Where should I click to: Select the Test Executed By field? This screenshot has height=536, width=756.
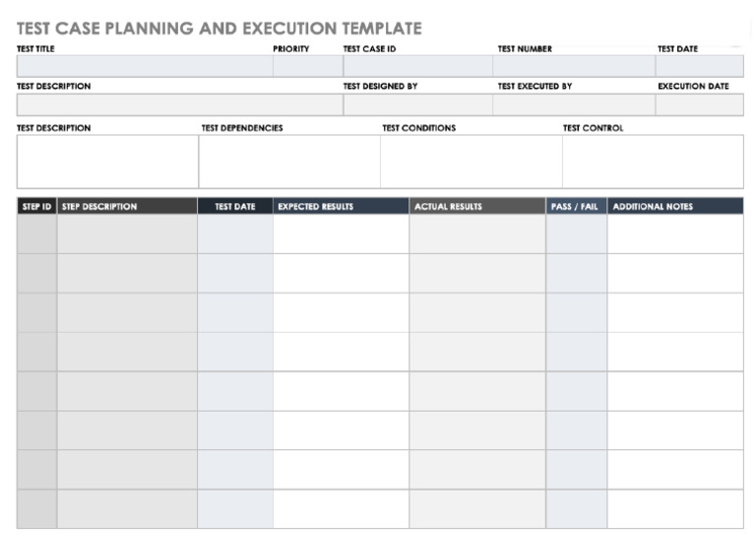click(574, 104)
